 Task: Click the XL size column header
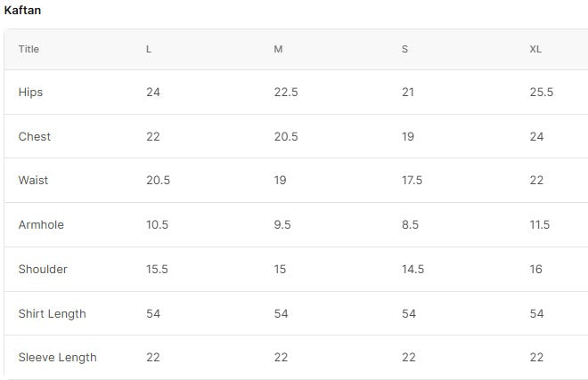[x=535, y=49]
